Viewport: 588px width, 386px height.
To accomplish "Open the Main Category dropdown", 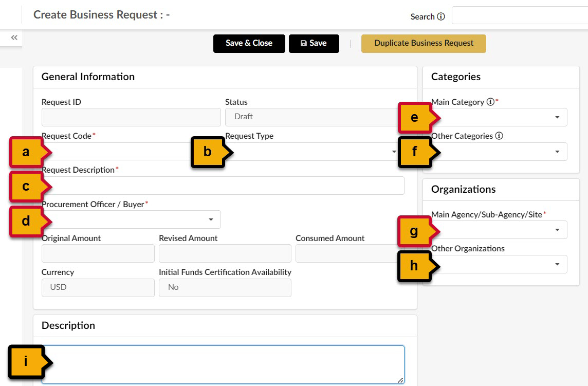I will pyautogui.click(x=499, y=117).
